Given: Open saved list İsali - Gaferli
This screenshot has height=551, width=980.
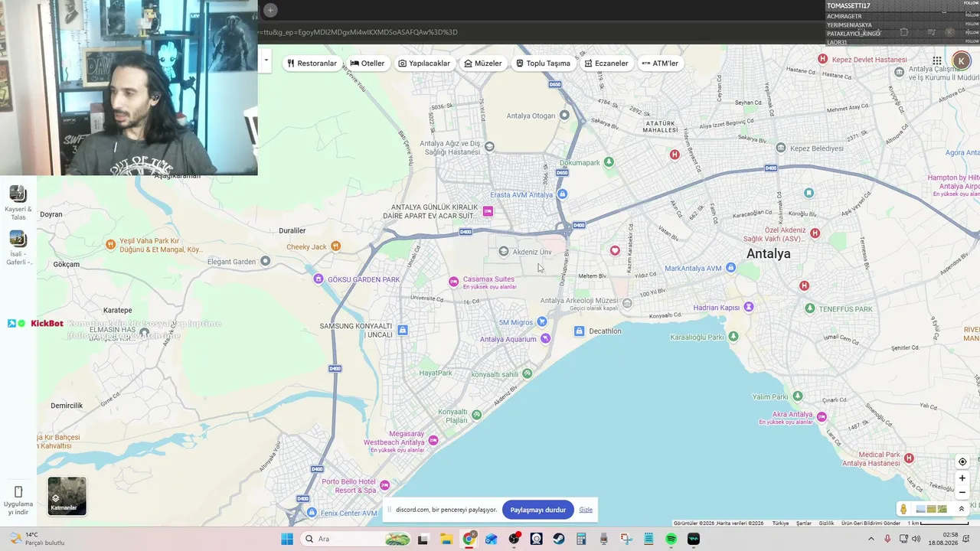Looking at the screenshot, I should (18, 248).
